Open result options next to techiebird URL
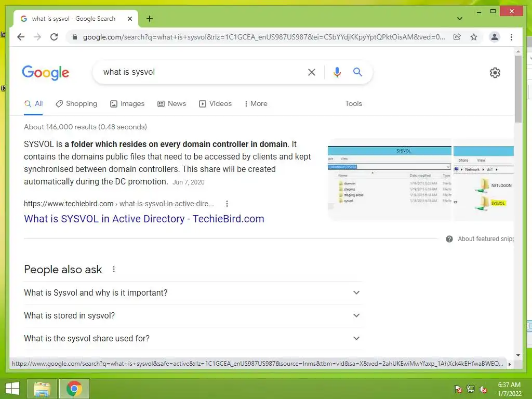Image resolution: width=532 pixels, height=399 pixels. [x=227, y=204]
